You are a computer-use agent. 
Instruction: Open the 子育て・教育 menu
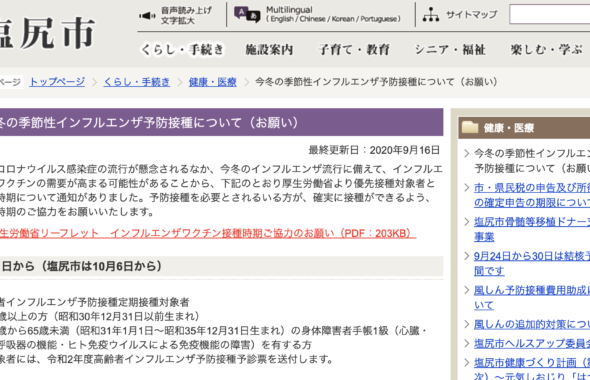354,49
